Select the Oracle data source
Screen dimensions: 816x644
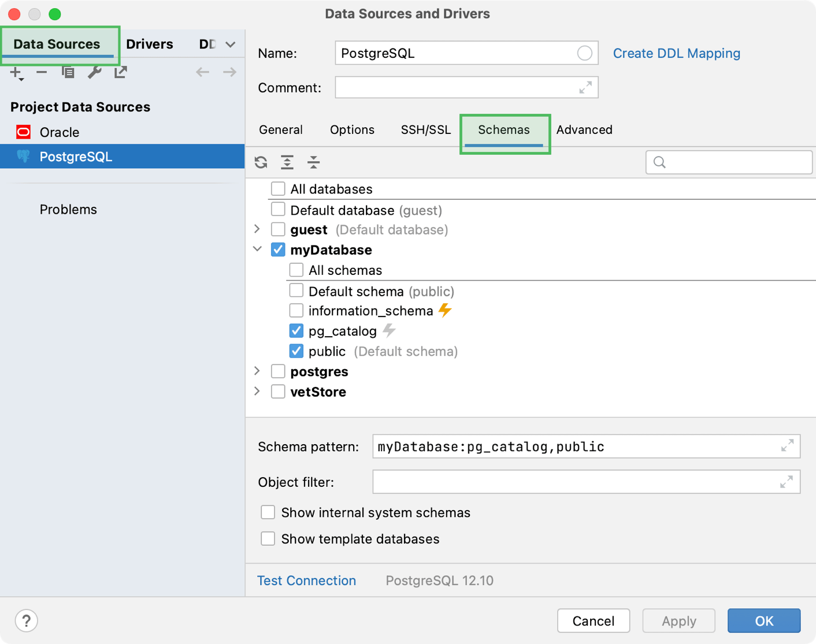[123, 132]
